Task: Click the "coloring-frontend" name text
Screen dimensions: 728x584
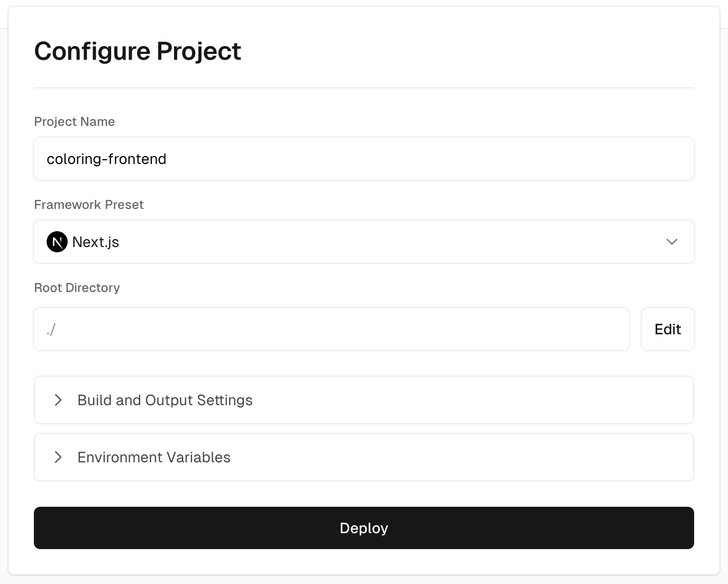Action: click(x=106, y=159)
